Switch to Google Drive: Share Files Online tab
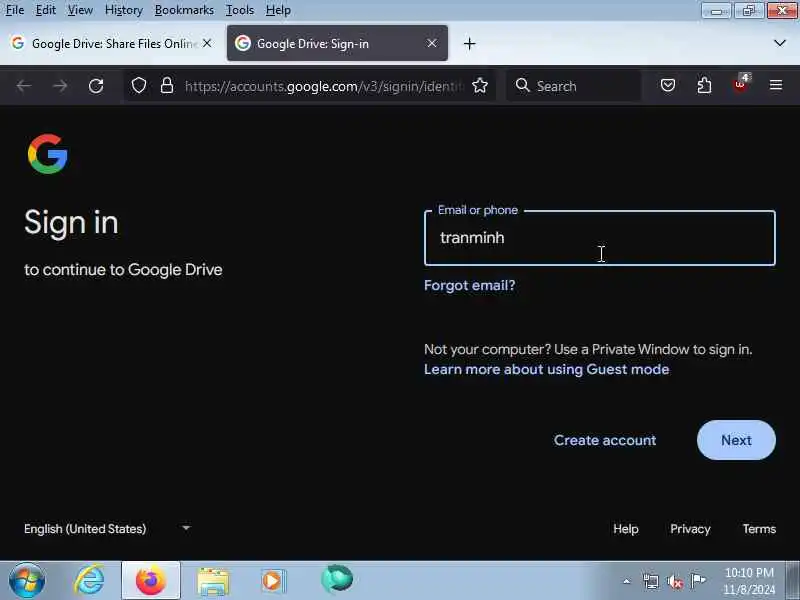 pos(113,43)
